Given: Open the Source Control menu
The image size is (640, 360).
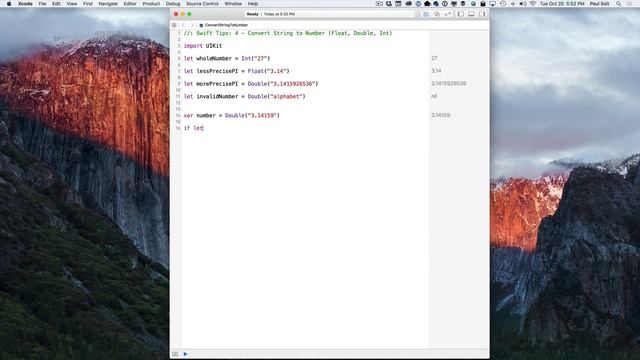Looking at the screenshot, I should tap(202, 4).
